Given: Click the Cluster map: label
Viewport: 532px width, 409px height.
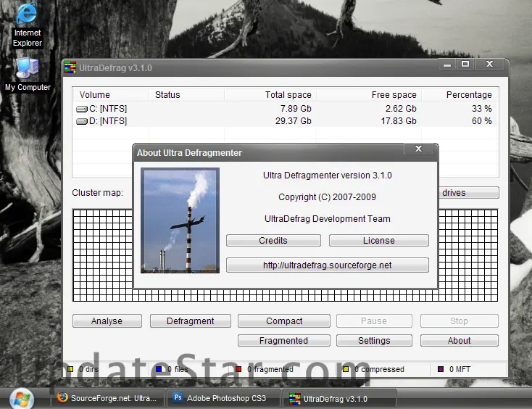Looking at the screenshot, I should coord(97,193).
